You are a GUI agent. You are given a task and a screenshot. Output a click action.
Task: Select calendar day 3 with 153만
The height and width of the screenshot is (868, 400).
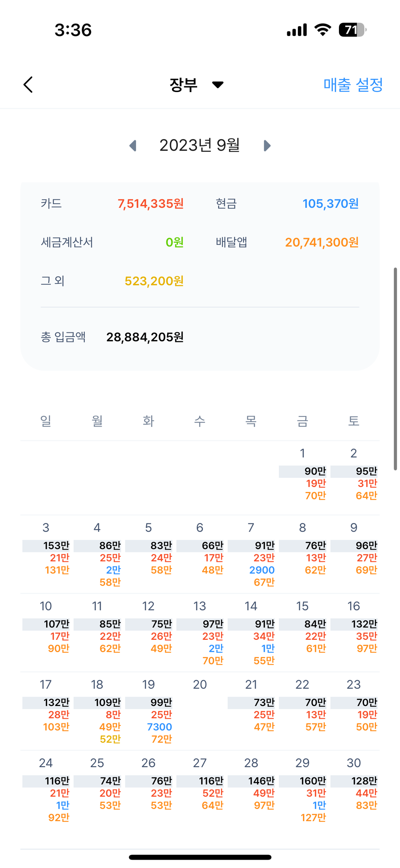[x=46, y=528]
